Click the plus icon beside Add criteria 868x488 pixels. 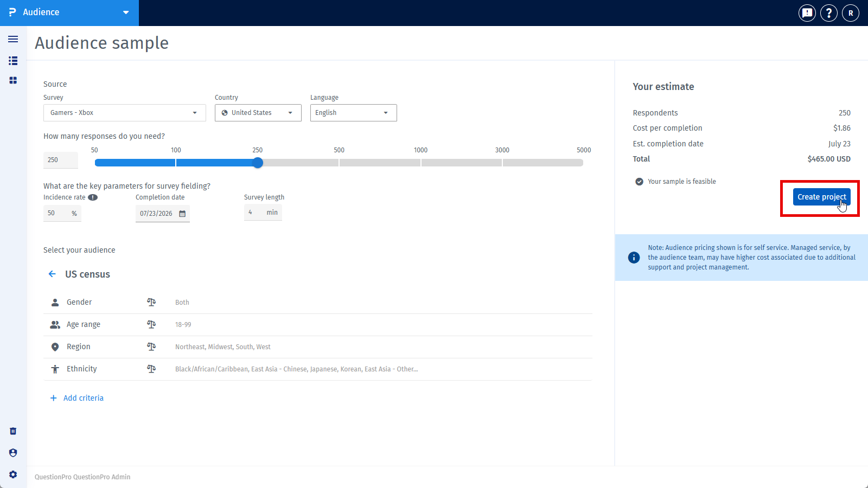click(x=53, y=398)
